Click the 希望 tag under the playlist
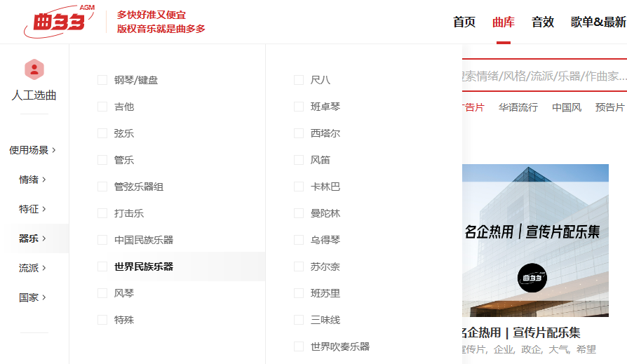Image resolution: width=627 pixels, height=364 pixels. (586, 349)
